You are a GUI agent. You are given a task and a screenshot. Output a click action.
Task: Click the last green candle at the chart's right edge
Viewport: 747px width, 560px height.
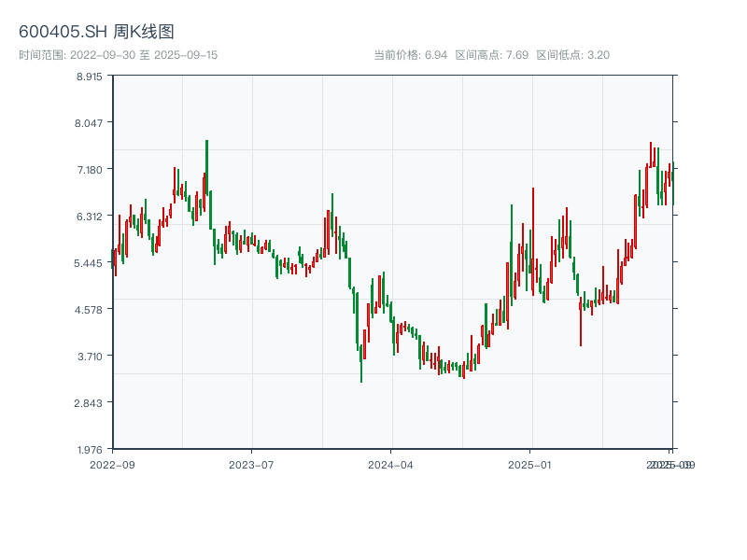[x=673, y=183]
